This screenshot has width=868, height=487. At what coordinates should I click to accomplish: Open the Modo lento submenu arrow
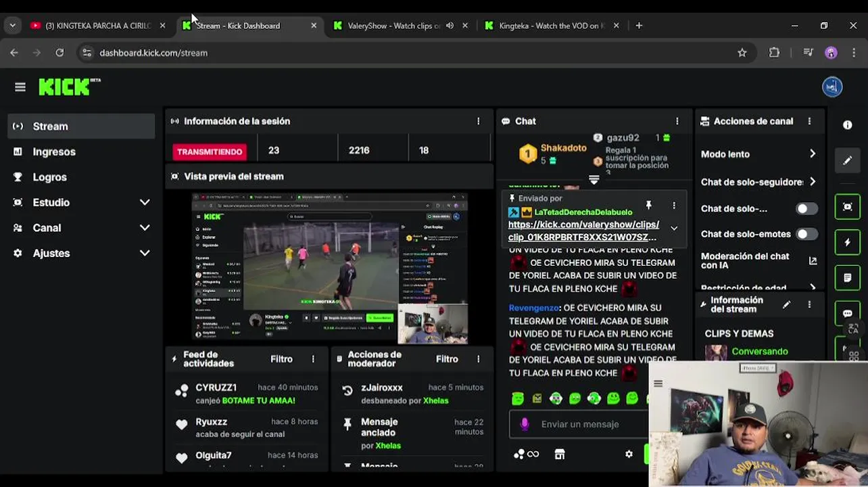tap(812, 154)
